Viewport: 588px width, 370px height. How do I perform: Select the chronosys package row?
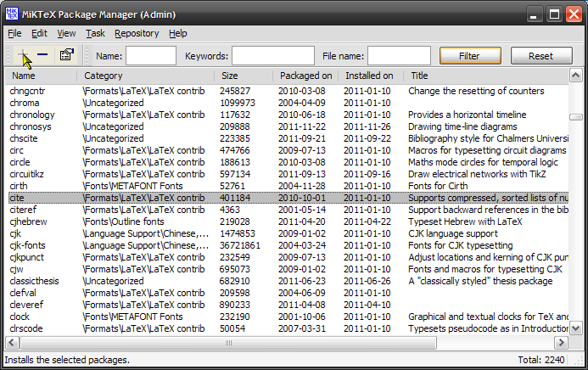point(287,126)
